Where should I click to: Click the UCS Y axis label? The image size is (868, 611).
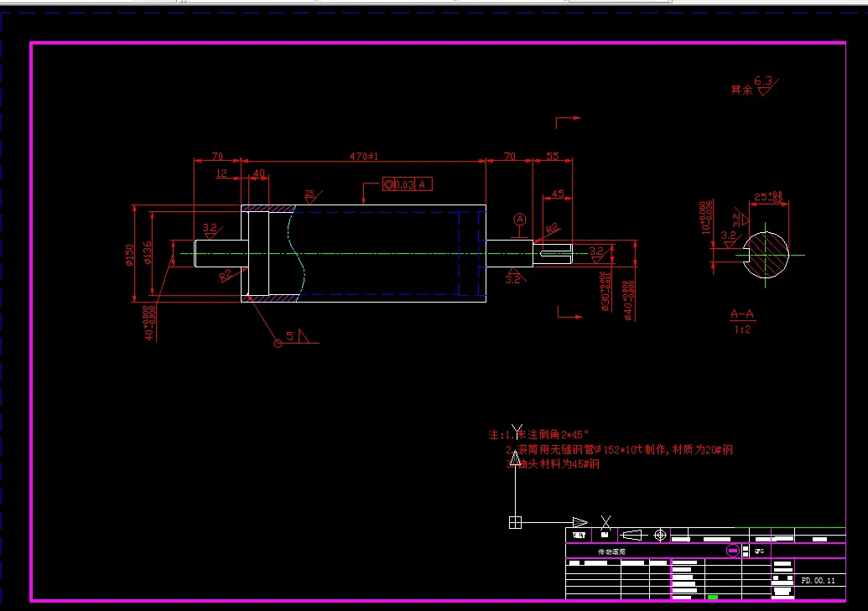(517, 431)
